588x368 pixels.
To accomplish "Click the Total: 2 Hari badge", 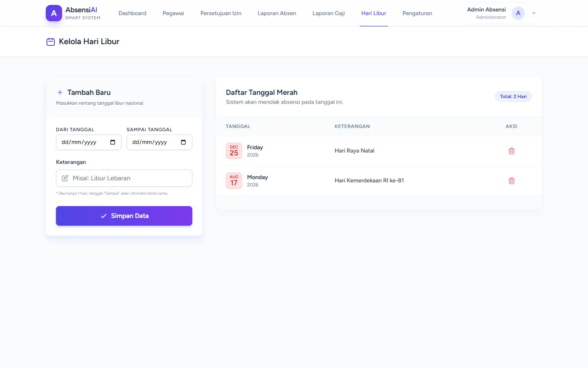I will [513, 96].
